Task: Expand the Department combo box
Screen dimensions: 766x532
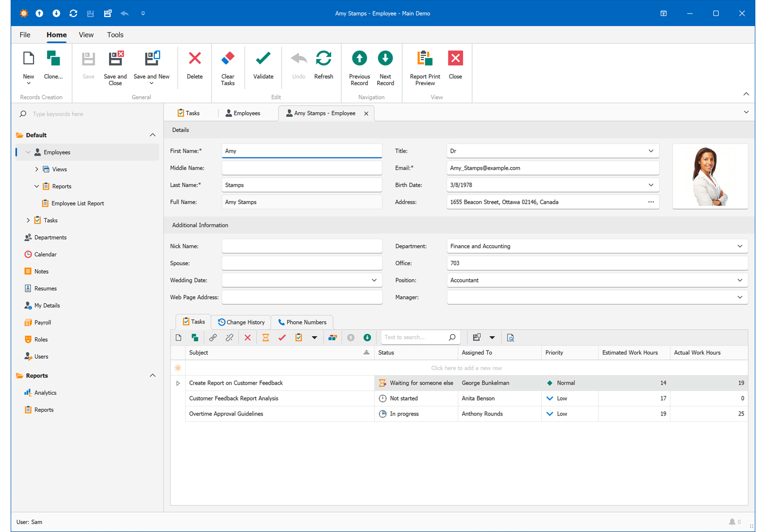Action: 739,246
